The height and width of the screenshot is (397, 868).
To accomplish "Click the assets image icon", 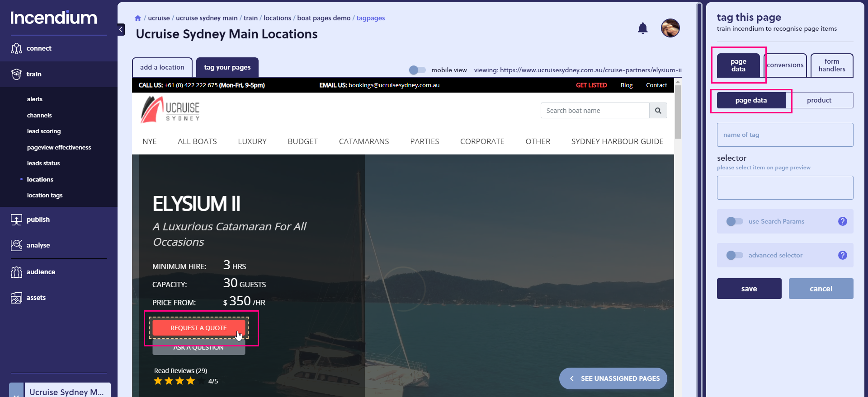I will pos(16,298).
